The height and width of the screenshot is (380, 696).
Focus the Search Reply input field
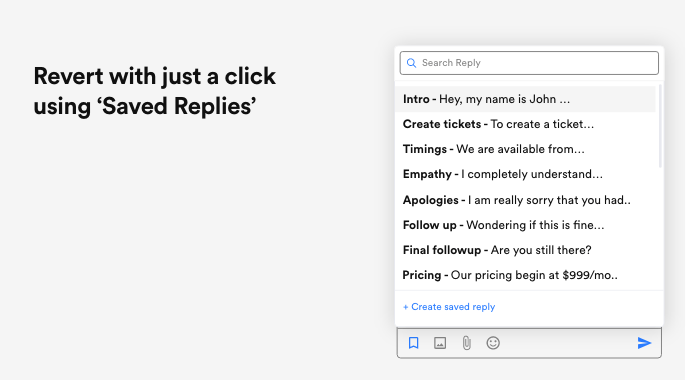click(x=529, y=63)
